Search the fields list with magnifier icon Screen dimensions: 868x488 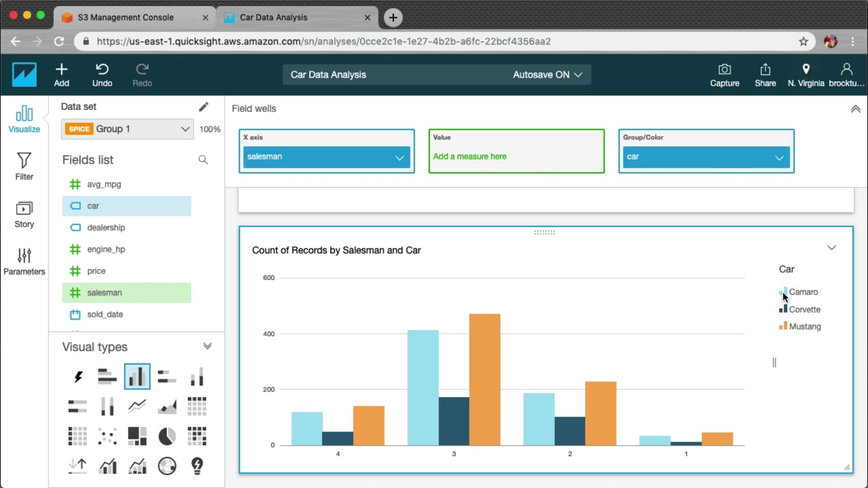tap(203, 160)
